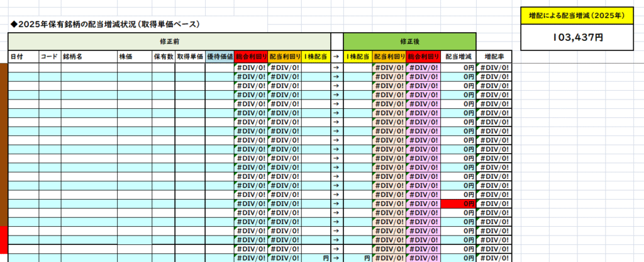Viewport: 644px width, 262px height.
Task: Select the 日付 column header
Action: [23, 57]
